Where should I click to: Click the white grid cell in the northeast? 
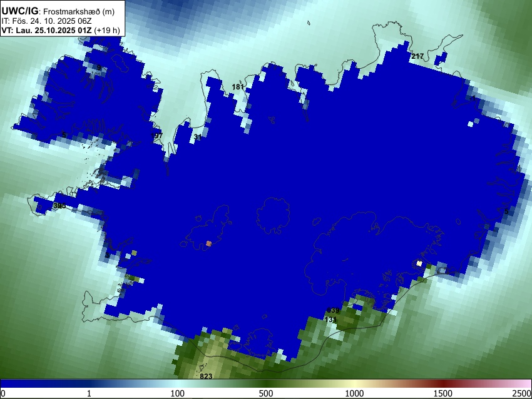(470, 124)
